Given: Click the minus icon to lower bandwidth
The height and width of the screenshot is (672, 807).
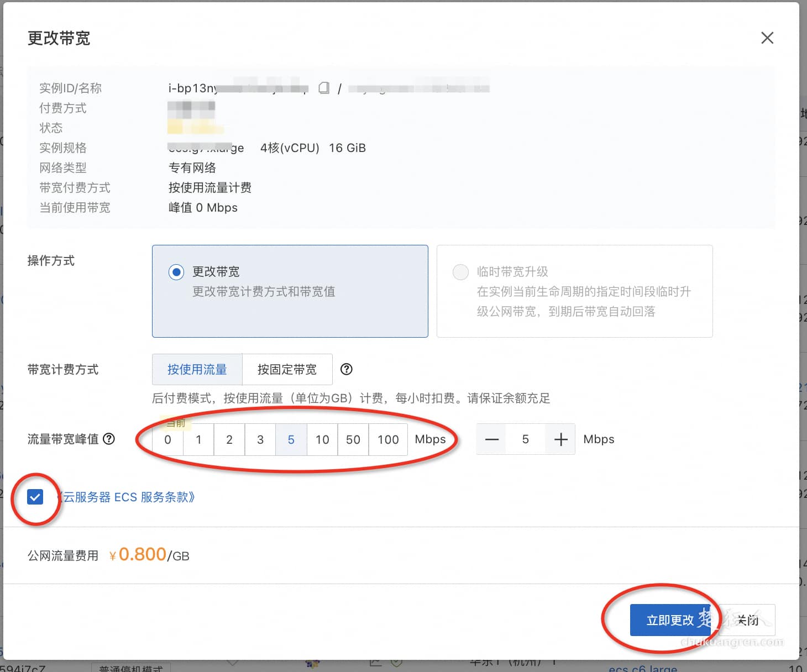Looking at the screenshot, I should pos(491,439).
